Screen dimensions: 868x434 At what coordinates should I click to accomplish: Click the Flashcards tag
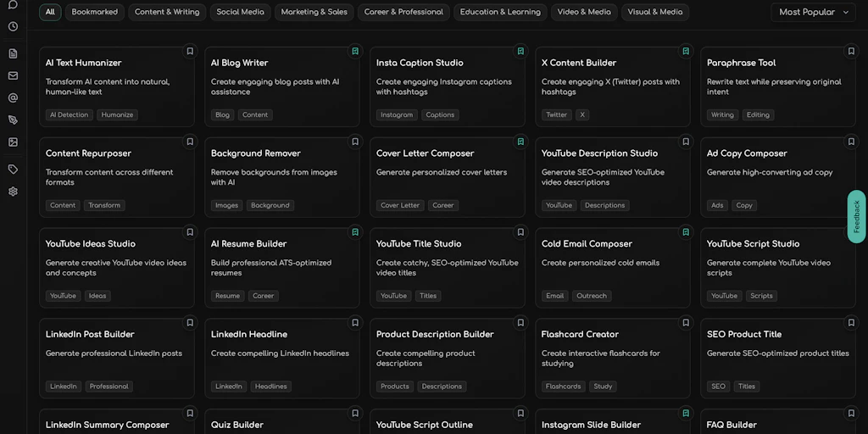click(563, 387)
